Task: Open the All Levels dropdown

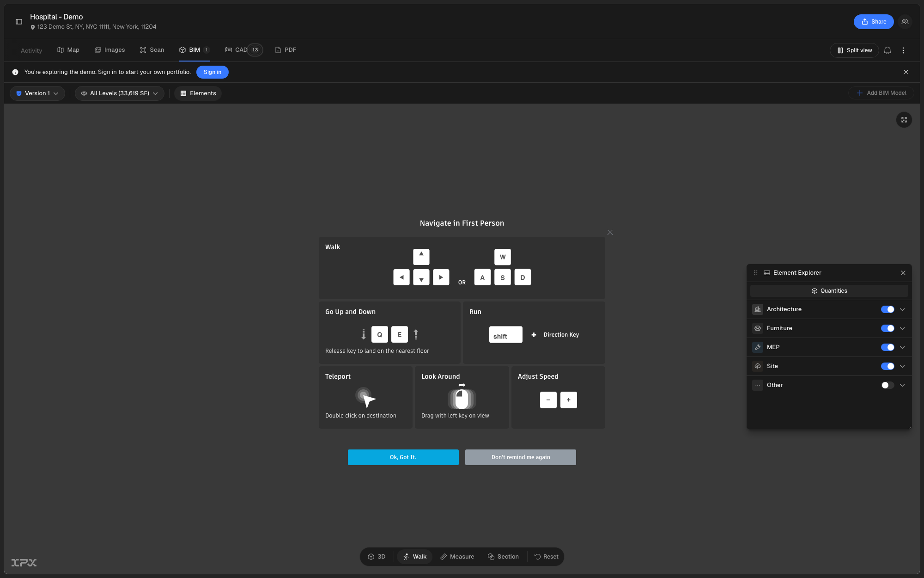Action: click(119, 93)
